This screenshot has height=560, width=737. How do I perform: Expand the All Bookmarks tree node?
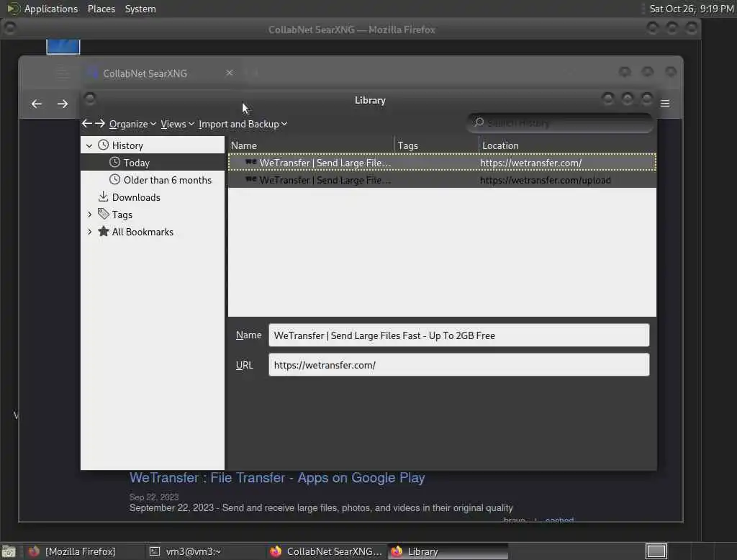pyautogui.click(x=89, y=232)
